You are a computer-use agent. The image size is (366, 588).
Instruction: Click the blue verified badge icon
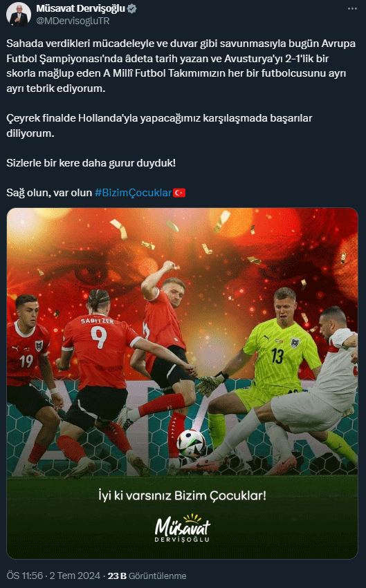point(131,8)
